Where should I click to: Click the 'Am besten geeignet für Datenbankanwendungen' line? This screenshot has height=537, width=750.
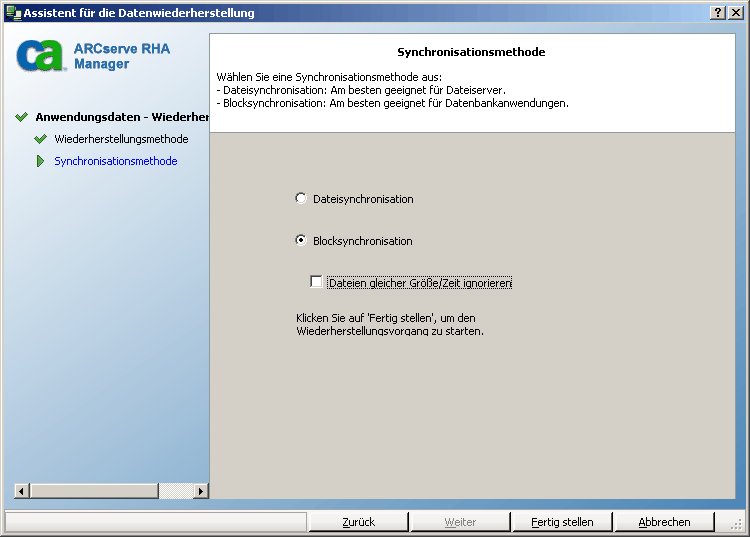393,103
